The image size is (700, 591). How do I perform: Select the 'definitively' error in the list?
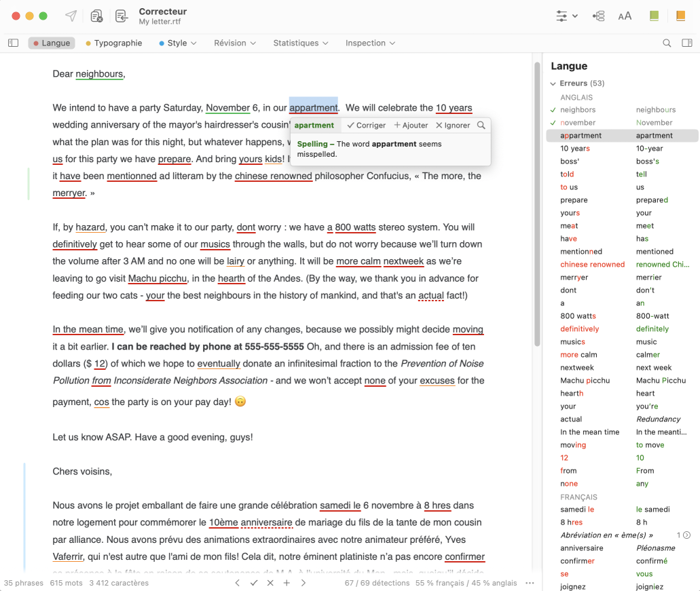(579, 329)
